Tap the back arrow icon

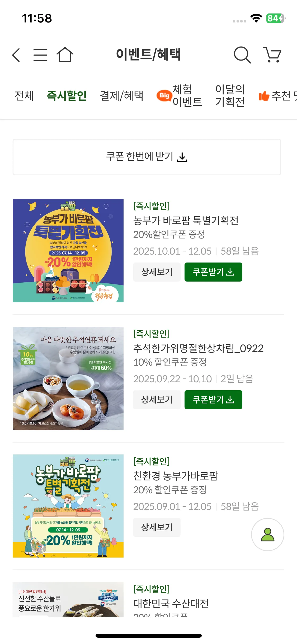tap(16, 55)
